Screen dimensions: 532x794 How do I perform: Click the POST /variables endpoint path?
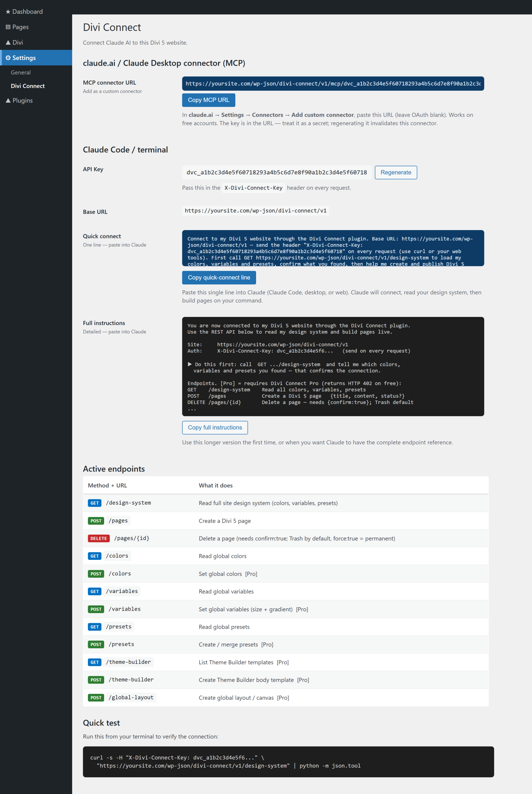pos(125,609)
